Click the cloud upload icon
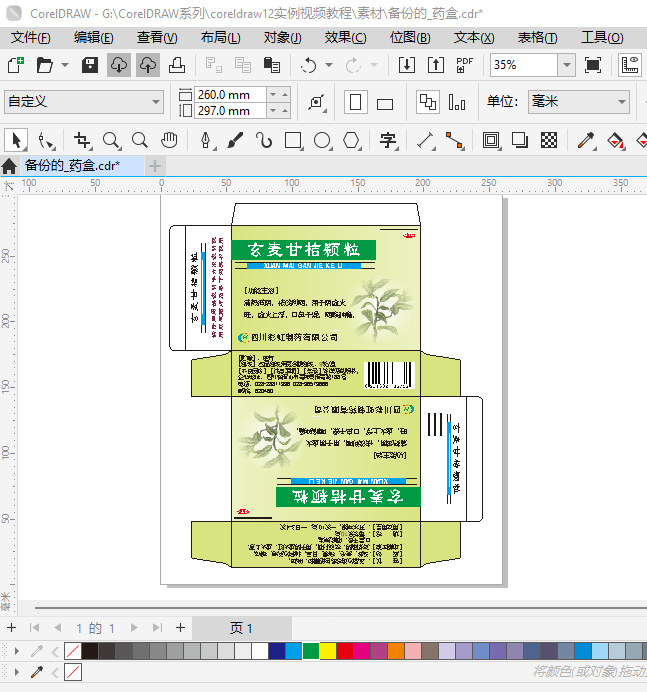Image resolution: width=647 pixels, height=692 pixels. point(148,65)
